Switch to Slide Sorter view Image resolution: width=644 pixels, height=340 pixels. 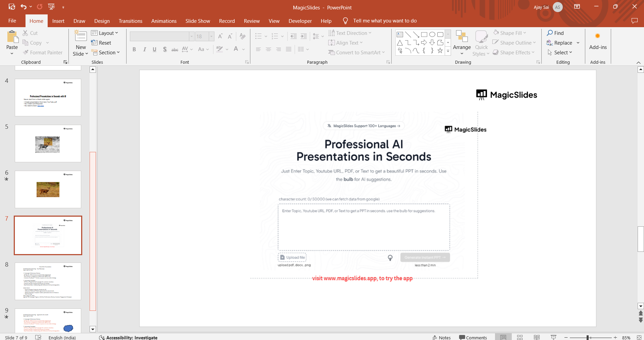[520, 337]
